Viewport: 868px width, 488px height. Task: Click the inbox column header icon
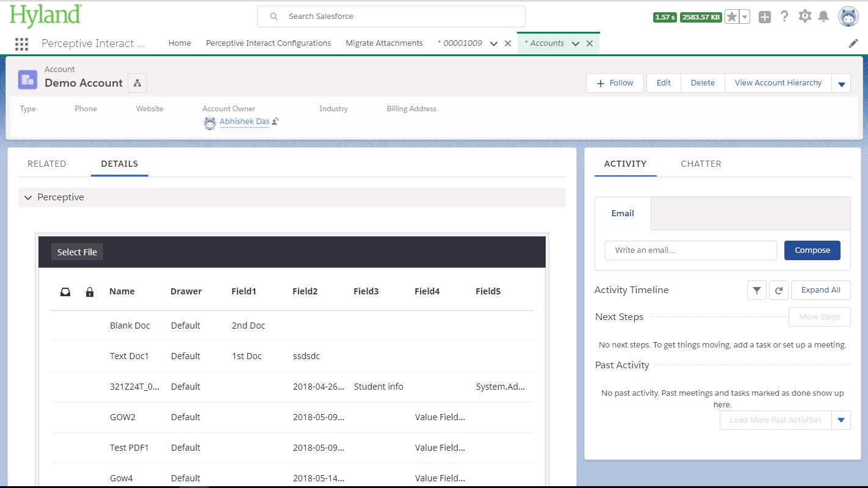65,292
